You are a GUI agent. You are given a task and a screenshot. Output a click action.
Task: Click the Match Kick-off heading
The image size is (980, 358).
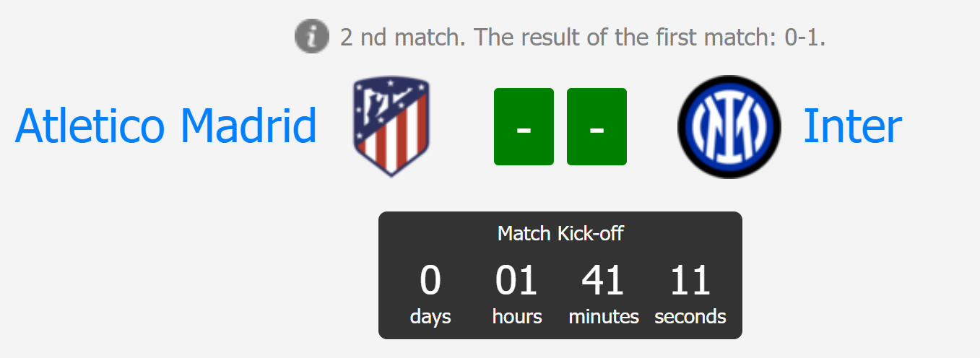(x=560, y=234)
